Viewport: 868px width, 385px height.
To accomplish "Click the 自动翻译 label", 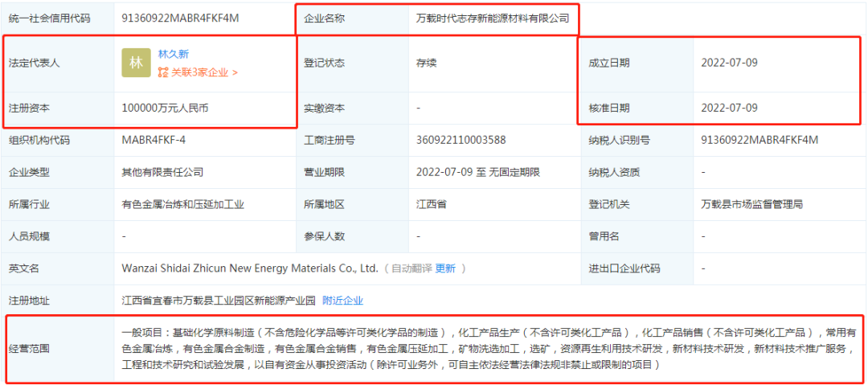I will (x=411, y=268).
